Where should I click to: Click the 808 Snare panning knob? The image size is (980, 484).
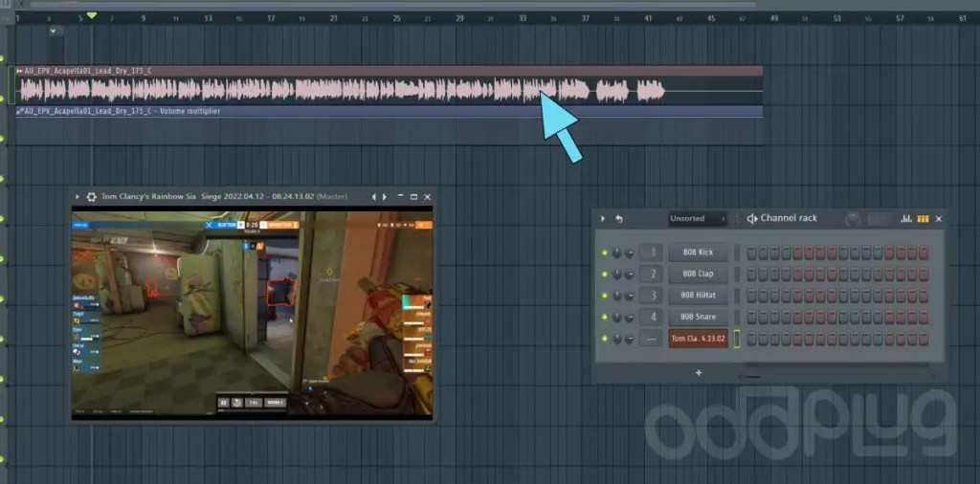point(617,317)
